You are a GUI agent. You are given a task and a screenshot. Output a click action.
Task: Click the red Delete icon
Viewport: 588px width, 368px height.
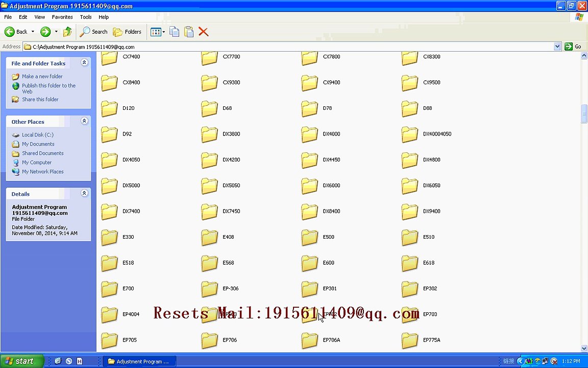click(204, 32)
